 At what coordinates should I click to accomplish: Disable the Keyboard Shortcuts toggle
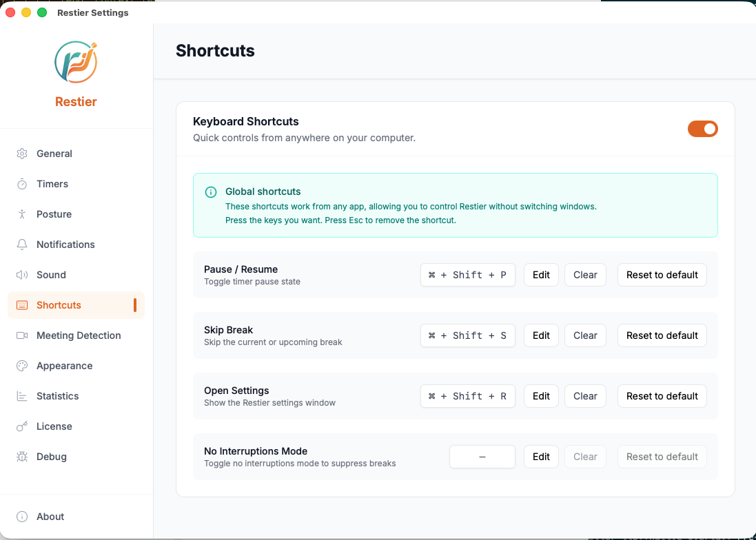702,129
